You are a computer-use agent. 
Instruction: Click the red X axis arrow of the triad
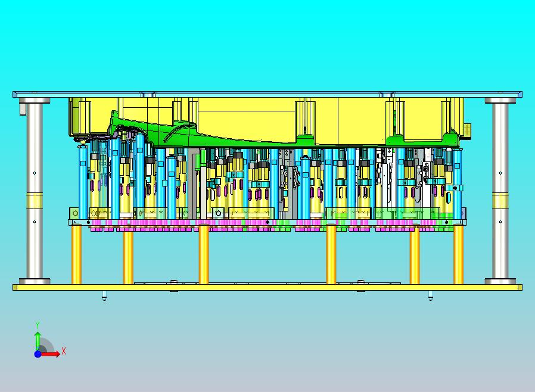pos(51,354)
